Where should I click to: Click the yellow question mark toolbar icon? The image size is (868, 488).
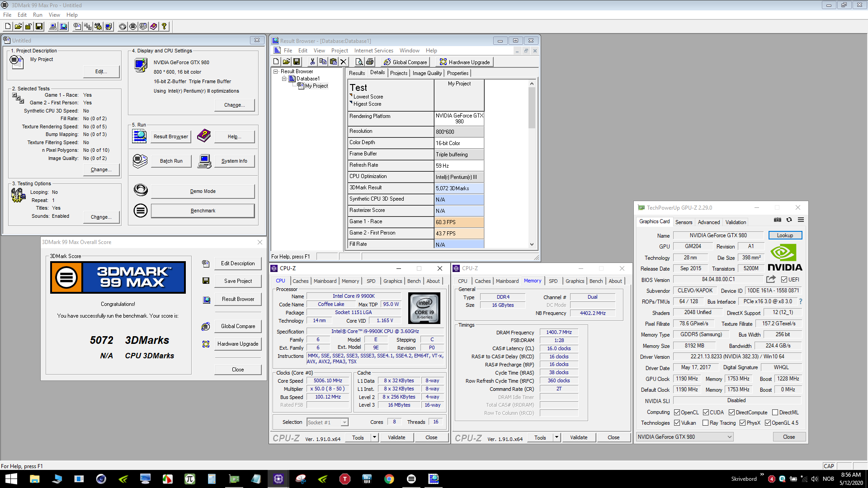164,27
